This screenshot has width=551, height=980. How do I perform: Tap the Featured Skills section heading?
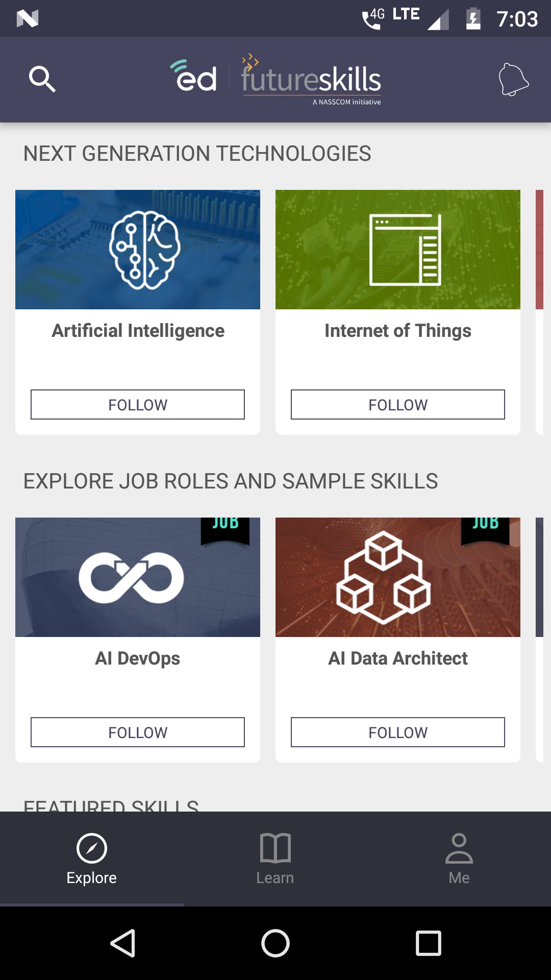tap(111, 805)
